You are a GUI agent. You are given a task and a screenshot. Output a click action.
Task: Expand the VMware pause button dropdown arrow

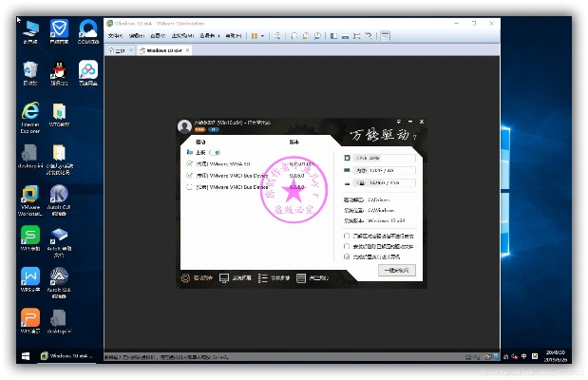point(263,35)
